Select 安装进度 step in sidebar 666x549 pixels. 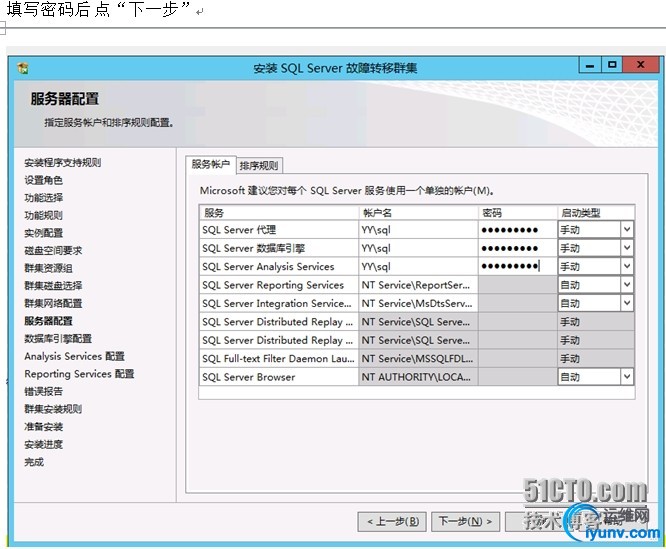click(43, 445)
